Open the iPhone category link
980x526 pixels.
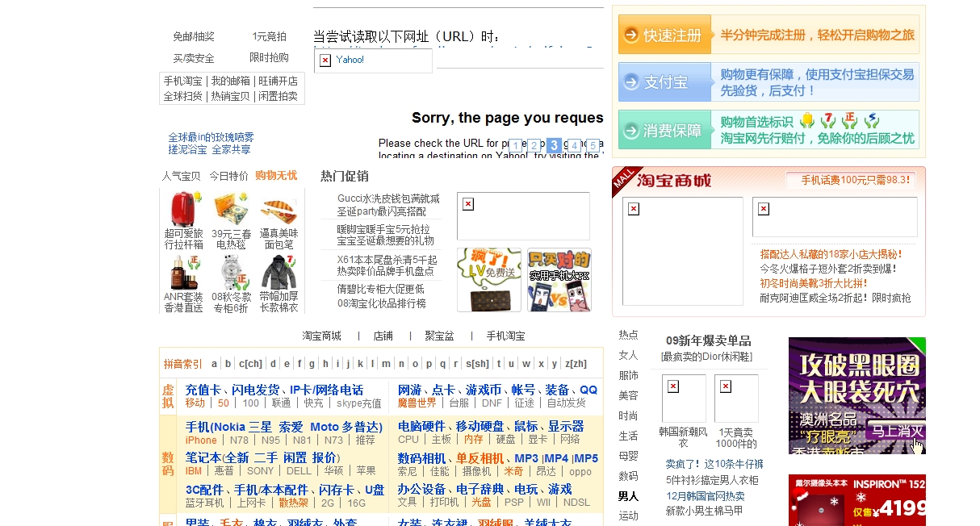(201, 440)
